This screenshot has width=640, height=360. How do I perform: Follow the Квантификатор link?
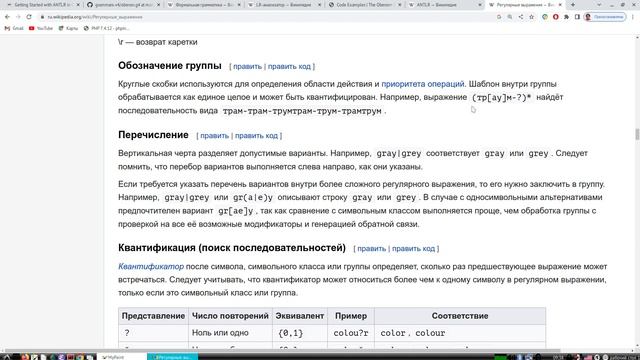(151, 267)
